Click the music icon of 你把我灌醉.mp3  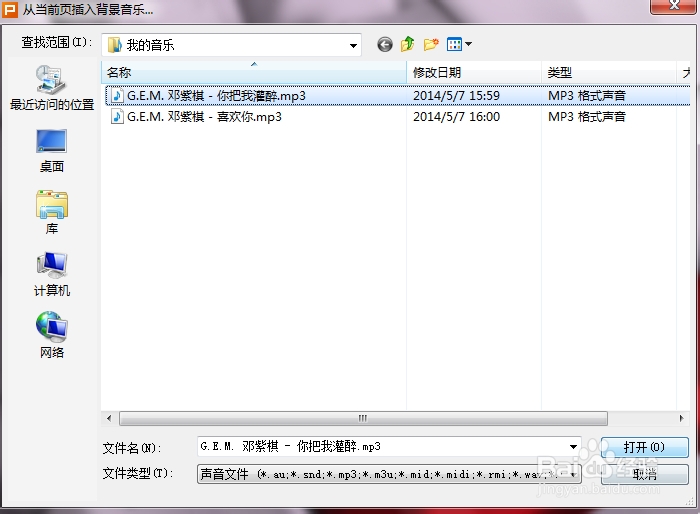(x=117, y=96)
